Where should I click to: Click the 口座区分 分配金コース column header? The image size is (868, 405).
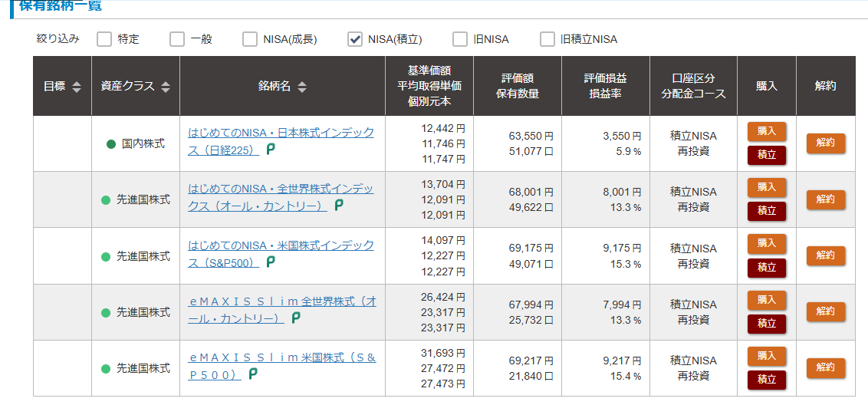694,86
